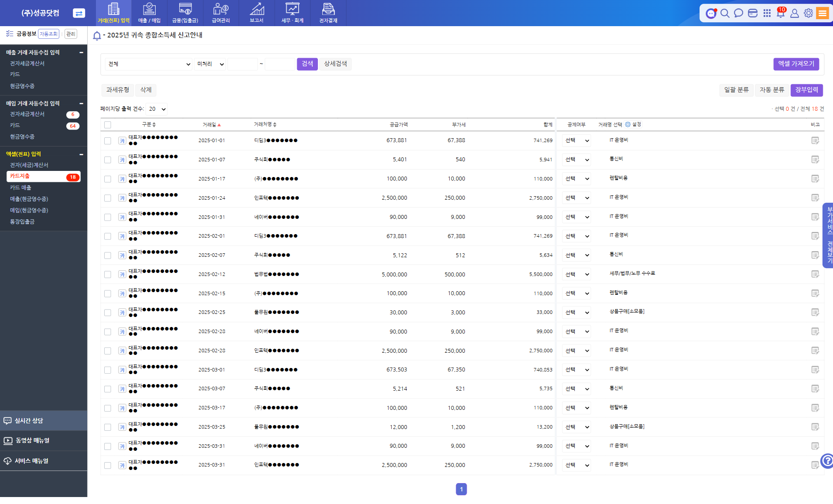Screen dimensions: 833x504
Task: Sort by 거래일 column arrow
Action: [x=219, y=125]
